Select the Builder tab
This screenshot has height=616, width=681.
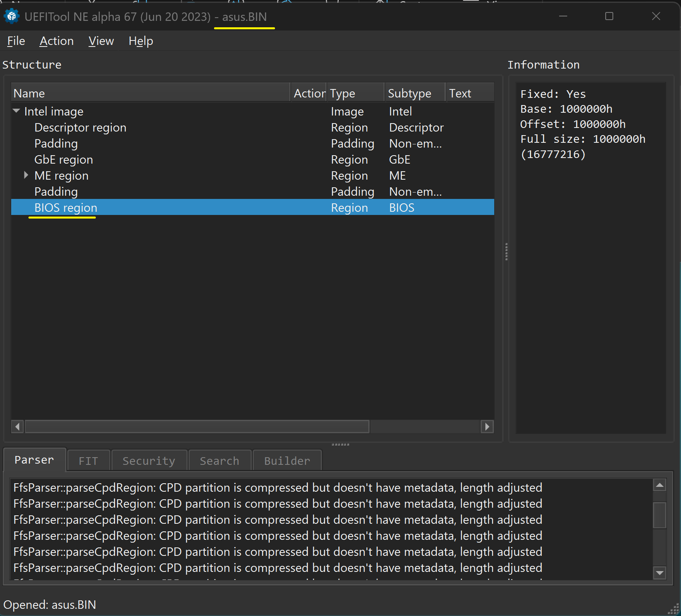click(287, 461)
